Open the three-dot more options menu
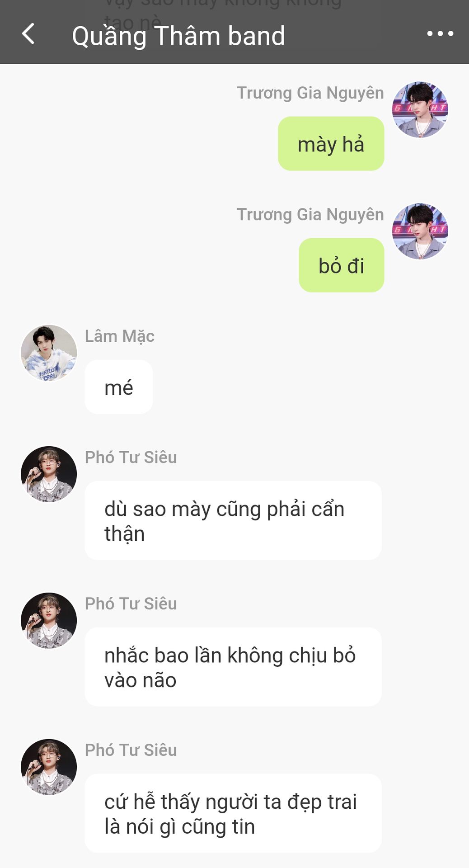469x868 pixels. click(440, 33)
